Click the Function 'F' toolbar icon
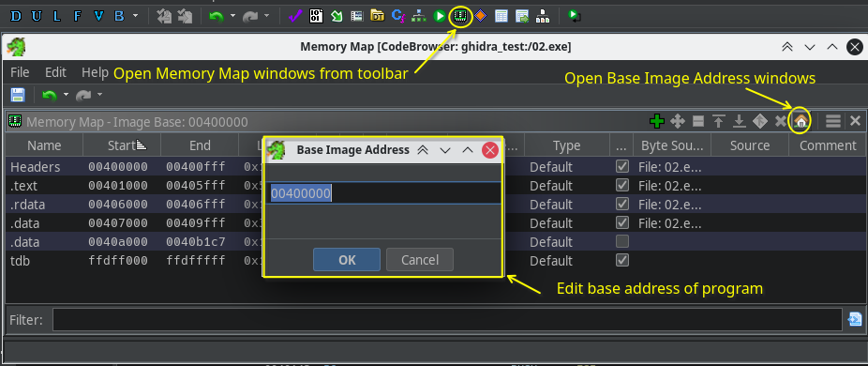 [77, 16]
